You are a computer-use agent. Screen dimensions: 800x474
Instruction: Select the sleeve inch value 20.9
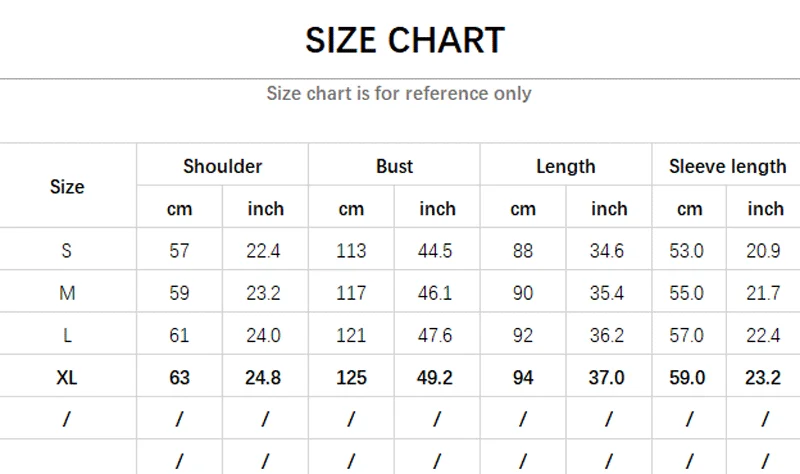tap(763, 251)
